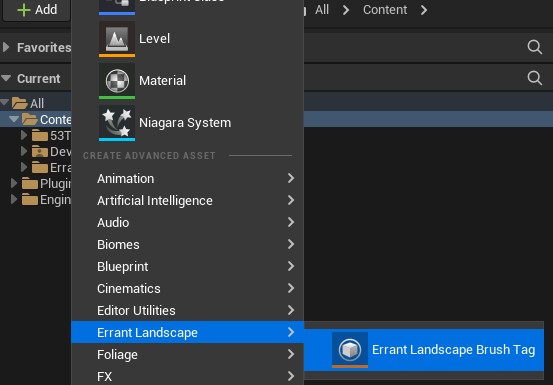Click the Engine folder icon

[30, 200]
